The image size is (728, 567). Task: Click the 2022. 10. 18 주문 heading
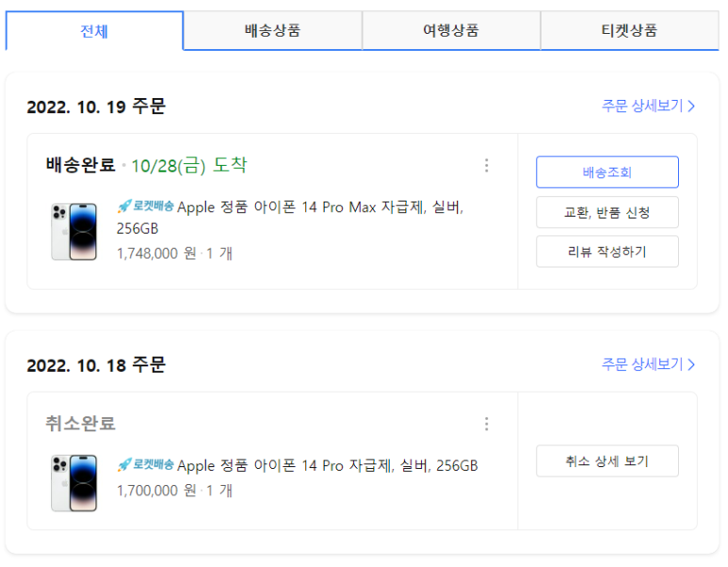pyautogui.click(x=96, y=365)
